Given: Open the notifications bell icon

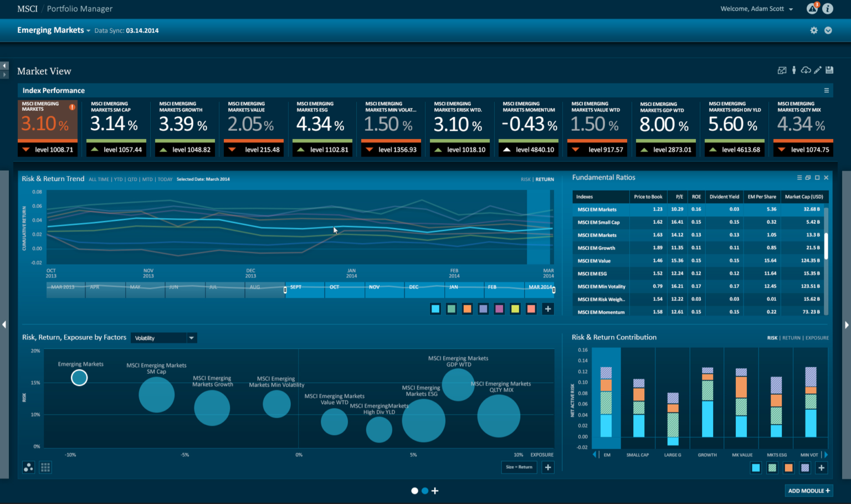Looking at the screenshot, I should coord(812,8).
